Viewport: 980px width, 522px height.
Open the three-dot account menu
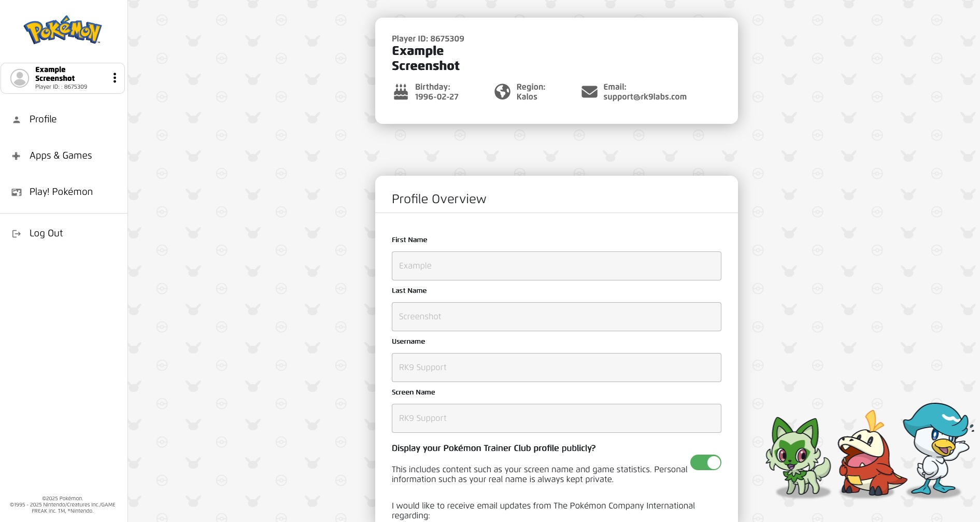pos(115,78)
